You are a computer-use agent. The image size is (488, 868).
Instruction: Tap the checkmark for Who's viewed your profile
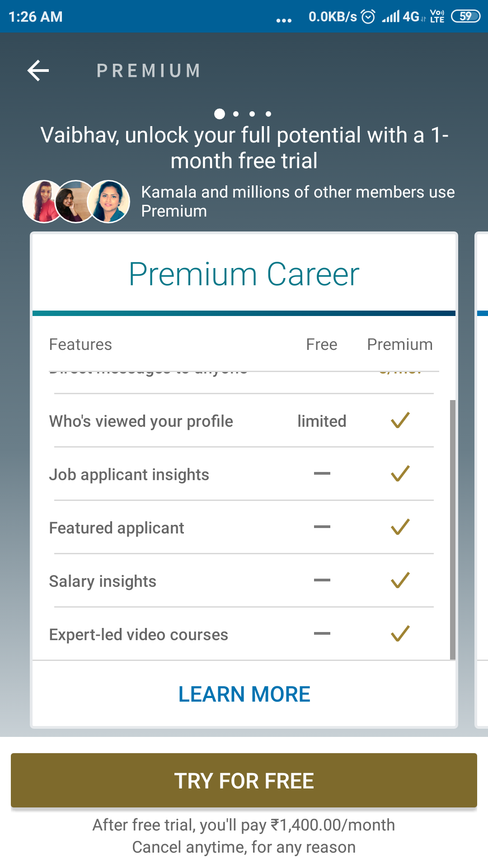click(x=400, y=420)
